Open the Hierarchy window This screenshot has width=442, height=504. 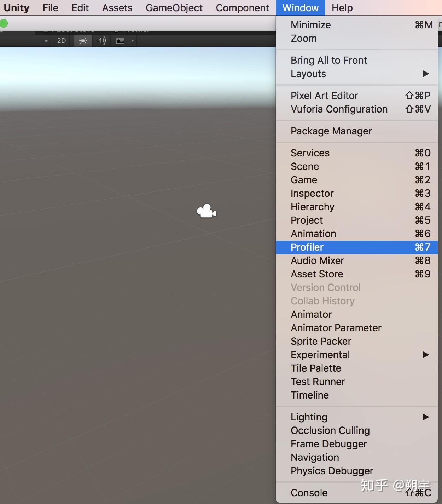357,207
